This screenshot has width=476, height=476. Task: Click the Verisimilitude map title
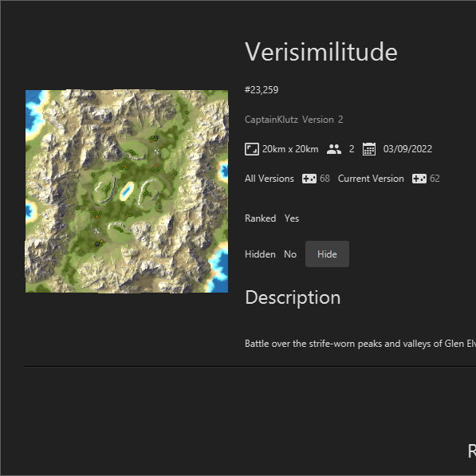[x=321, y=52]
